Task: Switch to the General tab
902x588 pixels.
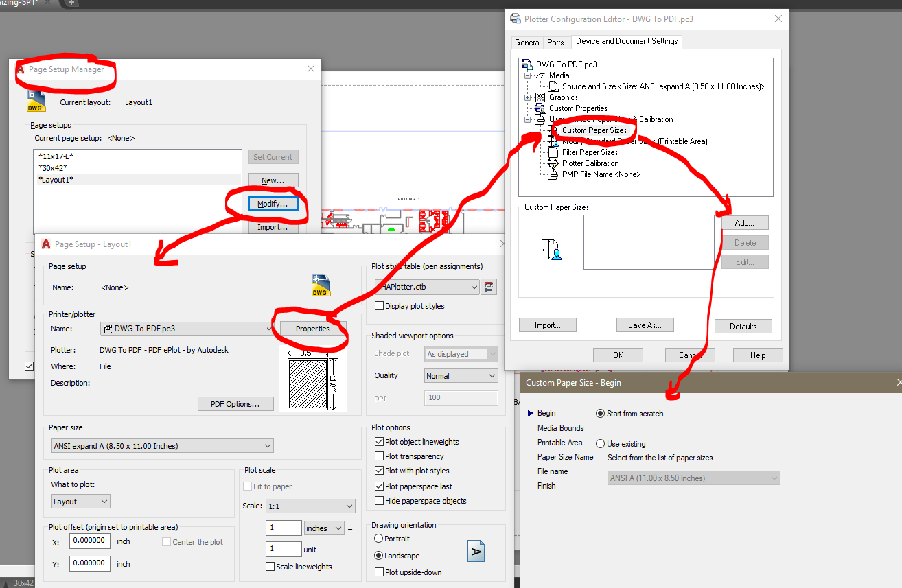Action: coord(528,43)
